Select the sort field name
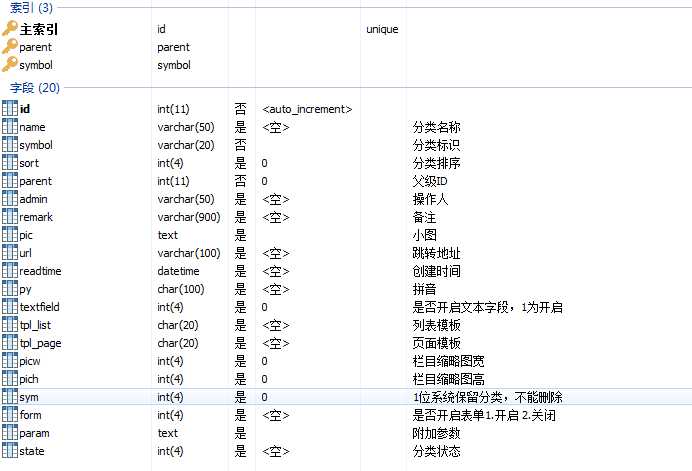This screenshot has height=471, width=692. 29,163
